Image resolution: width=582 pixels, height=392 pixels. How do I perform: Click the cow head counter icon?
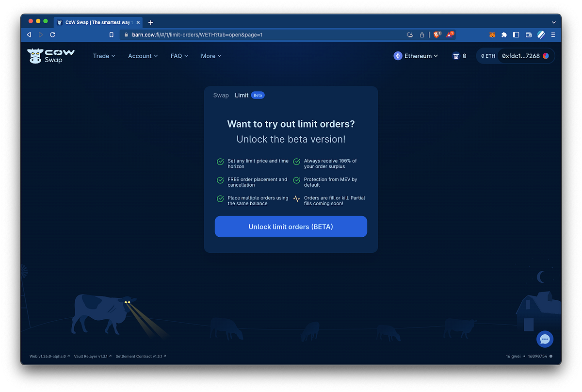459,56
